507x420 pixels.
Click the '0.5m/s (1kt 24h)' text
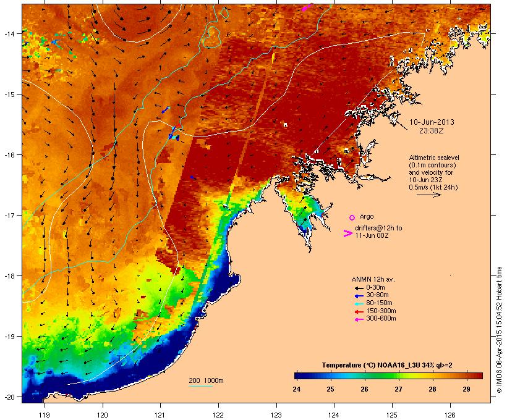point(433,187)
